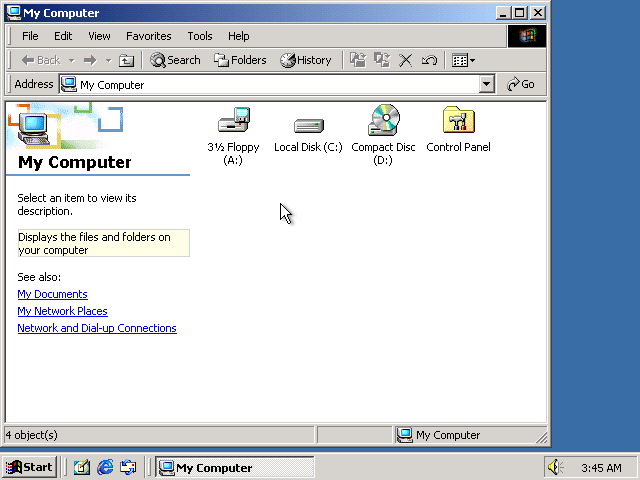Click the Windows logo throbber icon
The image size is (640, 480).
[527, 36]
